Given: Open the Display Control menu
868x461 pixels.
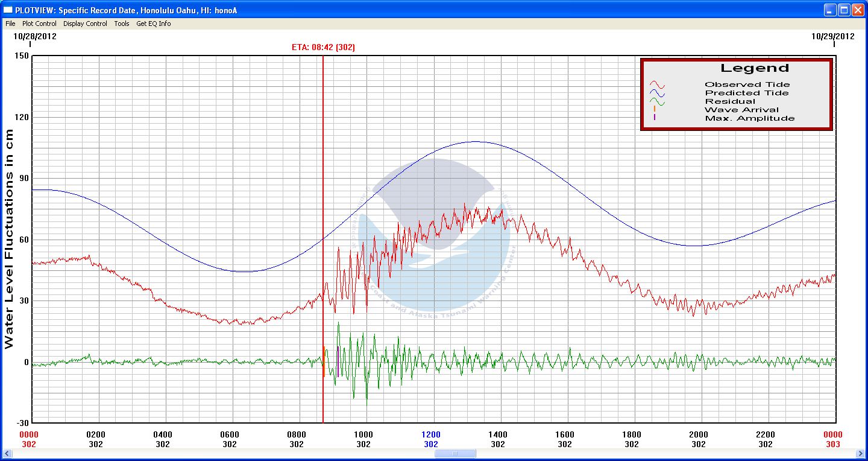Looking at the screenshot, I should click(x=85, y=24).
